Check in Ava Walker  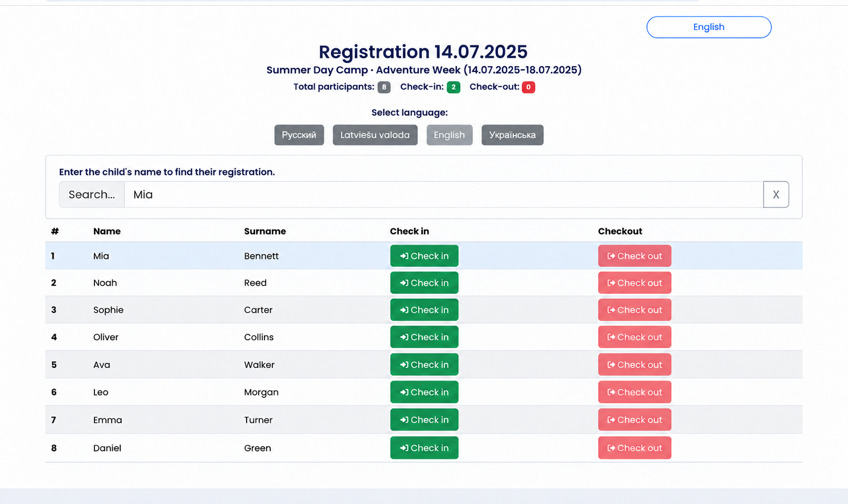click(x=424, y=365)
